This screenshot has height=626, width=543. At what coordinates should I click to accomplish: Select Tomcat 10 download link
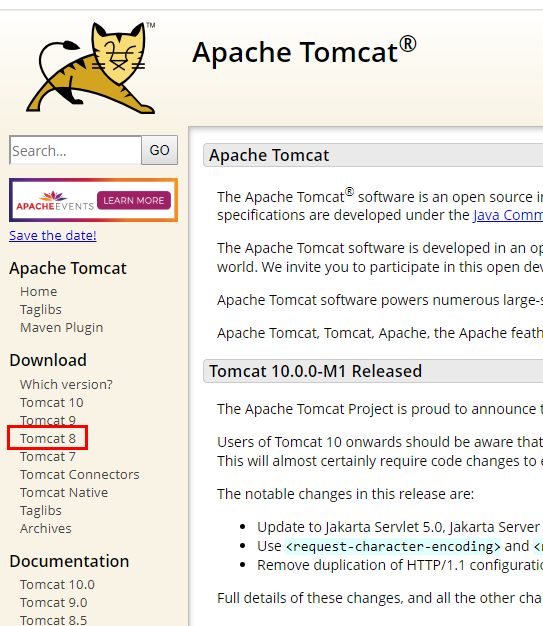coord(52,402)
